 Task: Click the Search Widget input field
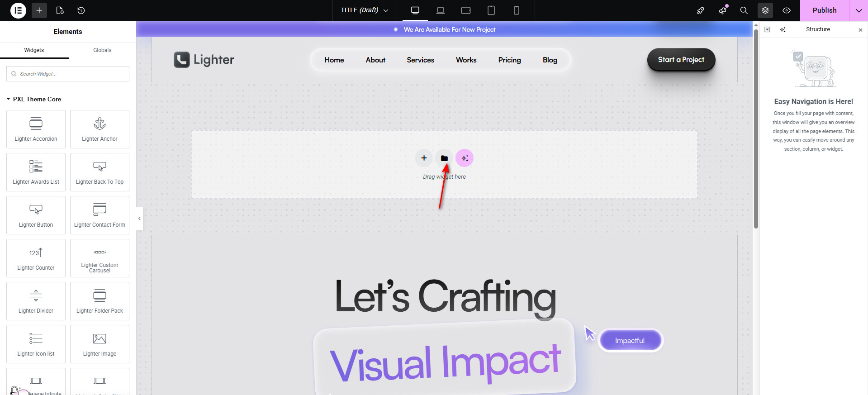tap(68, 74)
